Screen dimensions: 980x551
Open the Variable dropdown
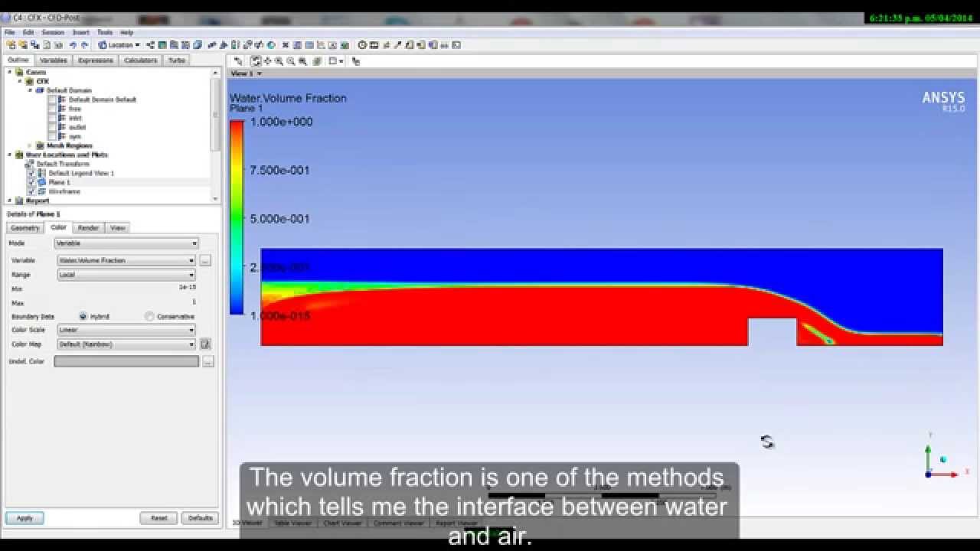point(126,260)
